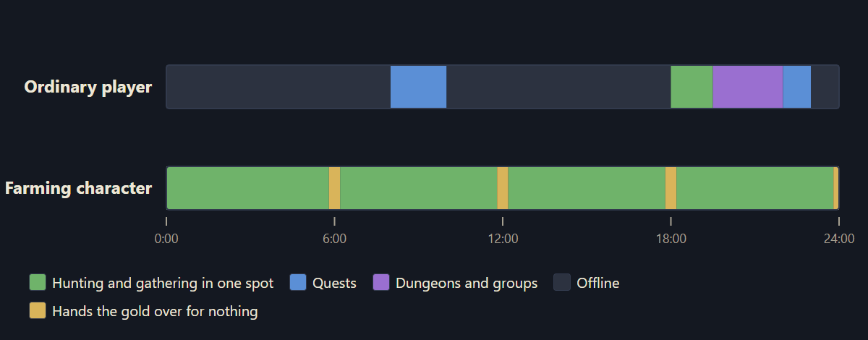The height and width of the screenshot is (340, 868).
Task: Click the blue Quests legend swatch
Action: click(297, 282)
